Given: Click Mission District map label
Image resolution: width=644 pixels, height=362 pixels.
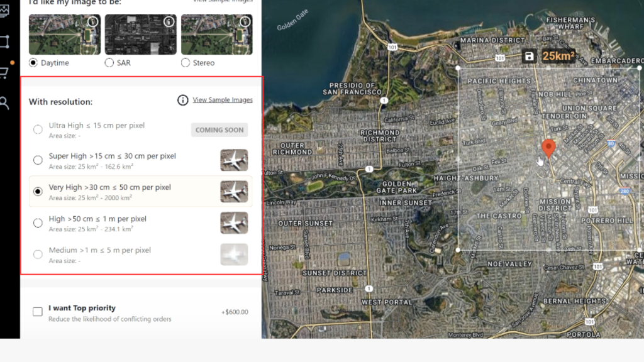Looking at the screenshot, I should pos(555,205).
